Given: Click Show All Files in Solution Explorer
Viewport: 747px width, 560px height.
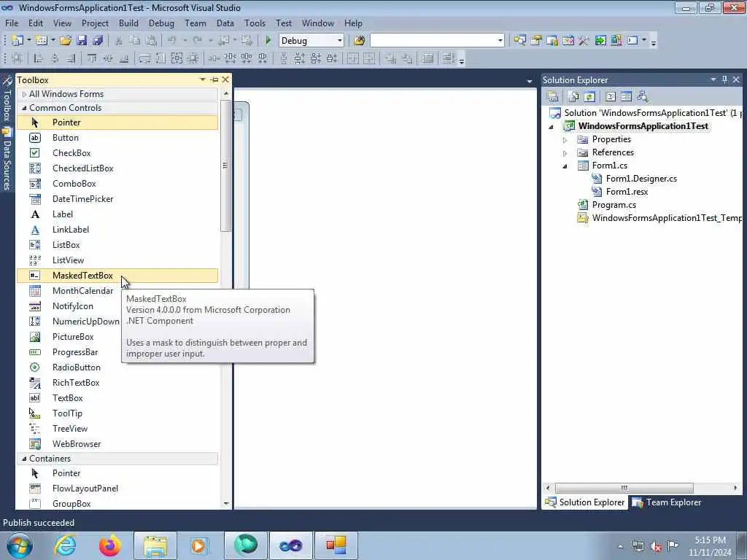Looking at the screenshot, I should pyautogui.click(x=573, y=97).
